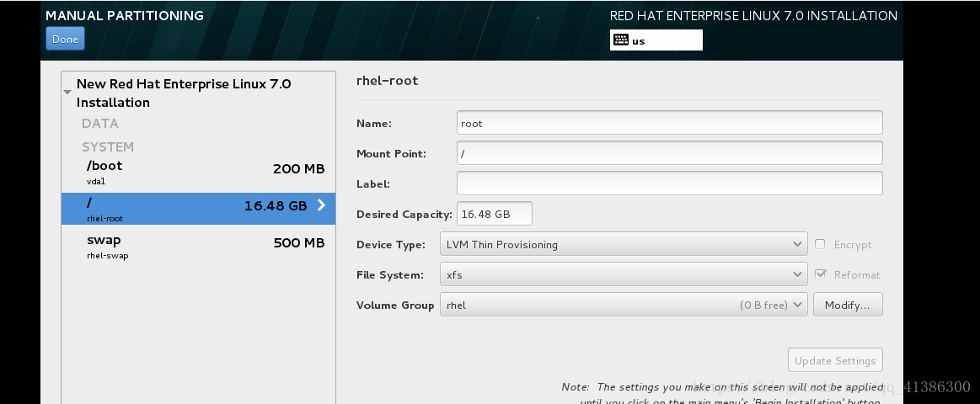This screenshot has height=404, width=980.
Task: Open the Device Type dropdown
Action: pos(624,244)
